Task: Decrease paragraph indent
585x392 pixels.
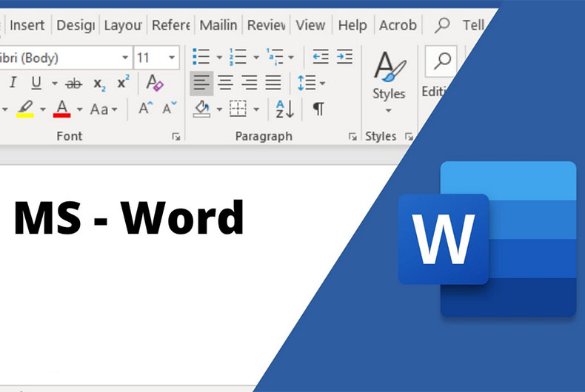Action: [x=321, y=57]
